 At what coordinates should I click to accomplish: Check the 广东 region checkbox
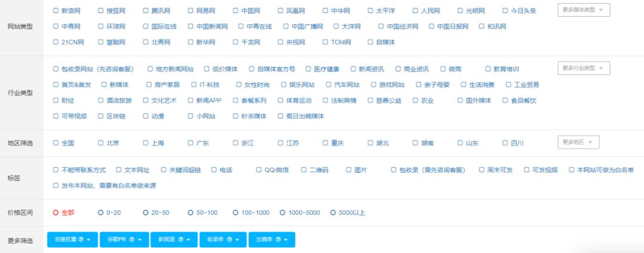click(x=190, y=143)
